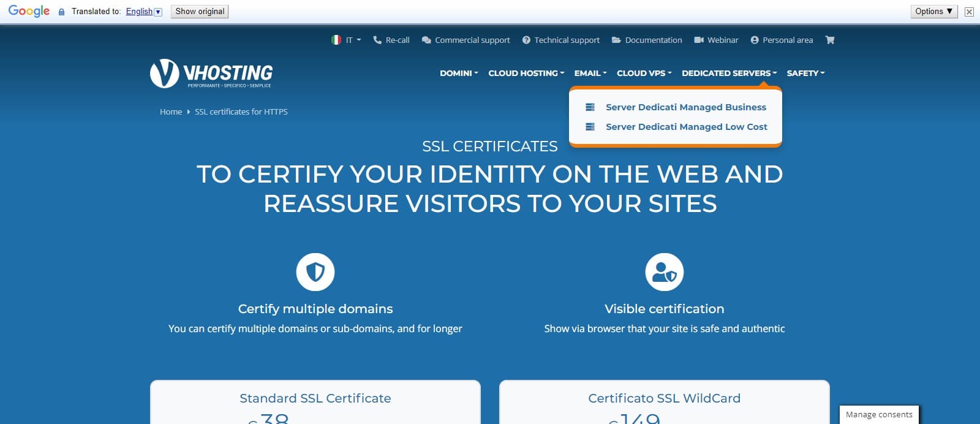Open the Personal area link
Screen dimensions: 980x424
788,40
